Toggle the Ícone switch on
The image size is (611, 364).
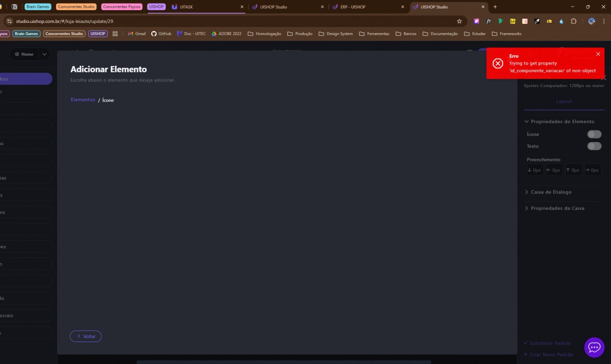point(594,134)
